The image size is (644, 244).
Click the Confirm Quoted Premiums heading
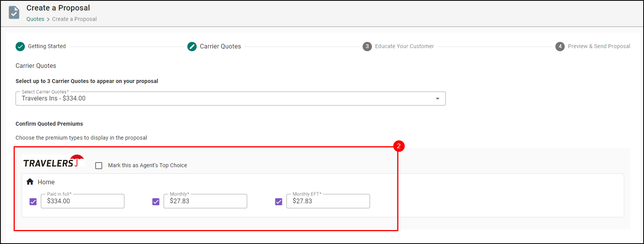[49, 124]
